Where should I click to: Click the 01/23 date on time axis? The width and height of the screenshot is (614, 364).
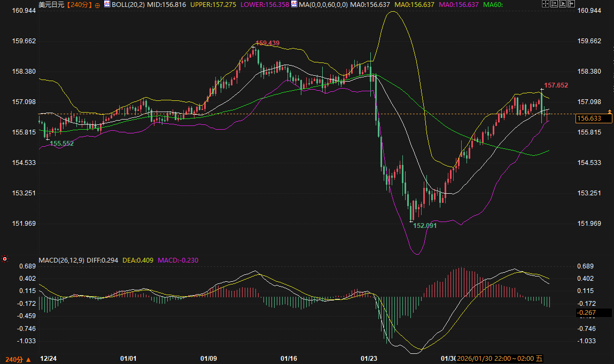(369, 359)
